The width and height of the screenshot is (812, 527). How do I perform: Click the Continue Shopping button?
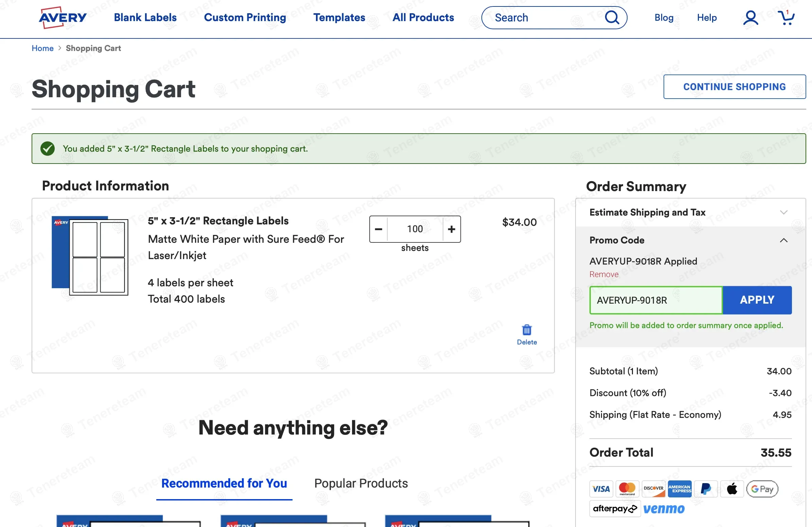734,87
